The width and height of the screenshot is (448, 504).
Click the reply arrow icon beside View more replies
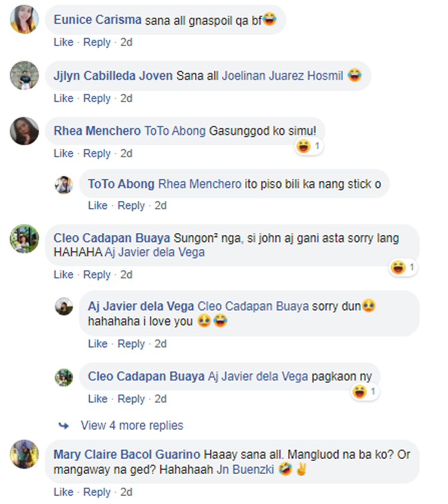click(64, 426)
